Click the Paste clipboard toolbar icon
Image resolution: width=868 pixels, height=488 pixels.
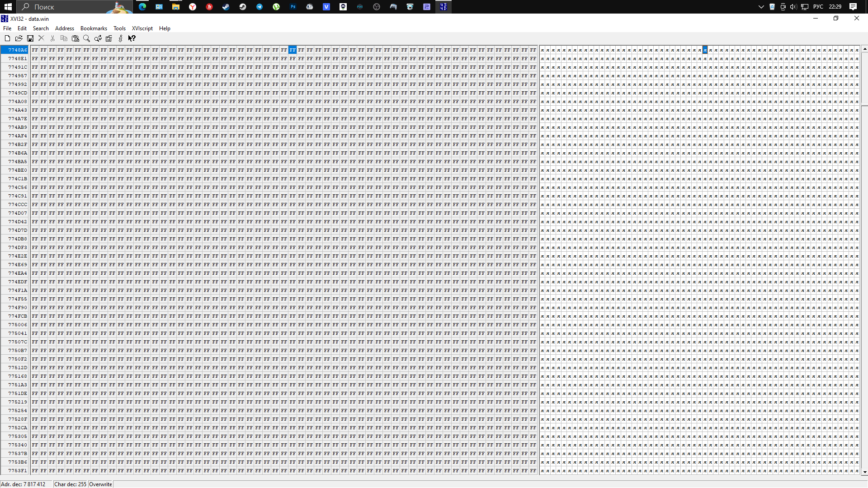[x=75, y=39]
